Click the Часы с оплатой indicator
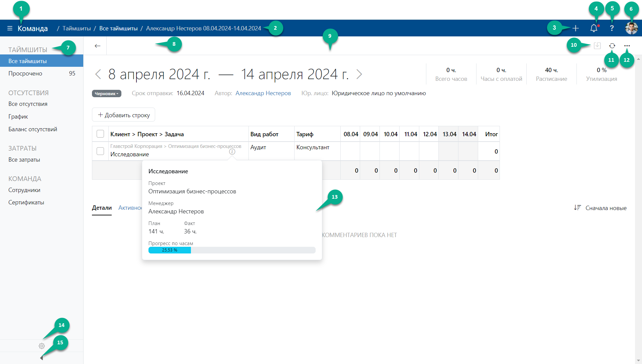Screen dimensions: 642x364 click(x=501, y=74)
